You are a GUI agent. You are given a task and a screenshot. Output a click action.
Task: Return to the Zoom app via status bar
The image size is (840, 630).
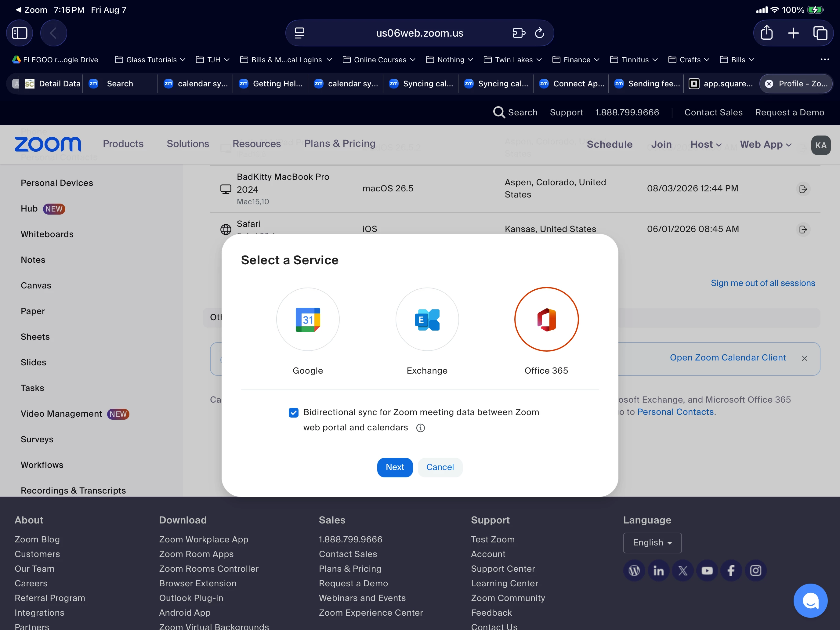31,10
